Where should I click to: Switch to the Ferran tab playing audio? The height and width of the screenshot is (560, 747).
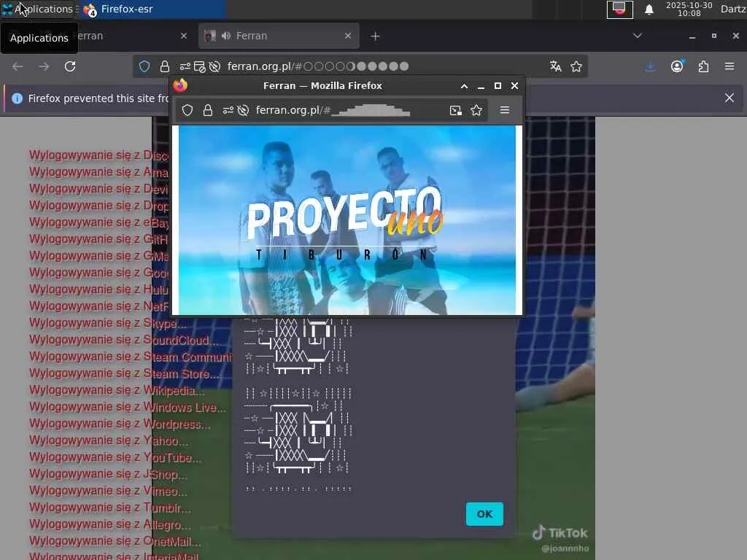(x=279, y=36)
